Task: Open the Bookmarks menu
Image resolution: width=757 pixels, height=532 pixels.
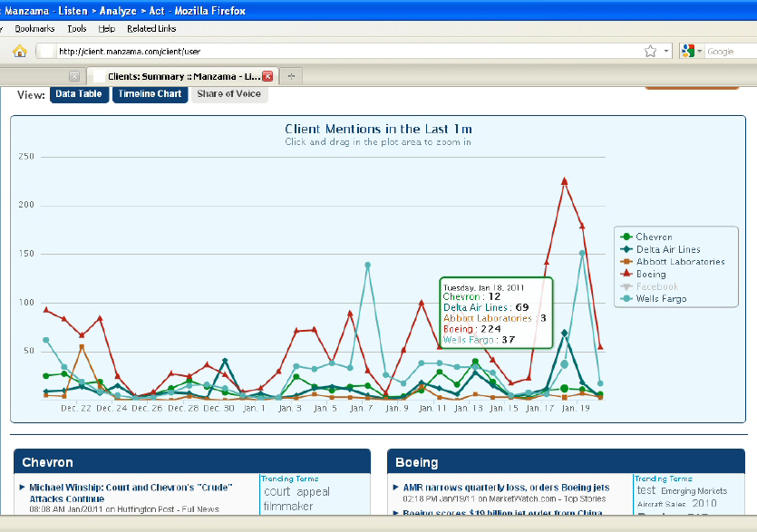Action: tap(34, 28)
